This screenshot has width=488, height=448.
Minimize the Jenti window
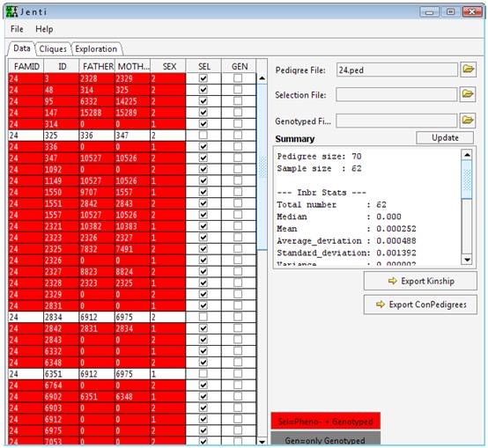pyautogui.click(x=430, y=11)
